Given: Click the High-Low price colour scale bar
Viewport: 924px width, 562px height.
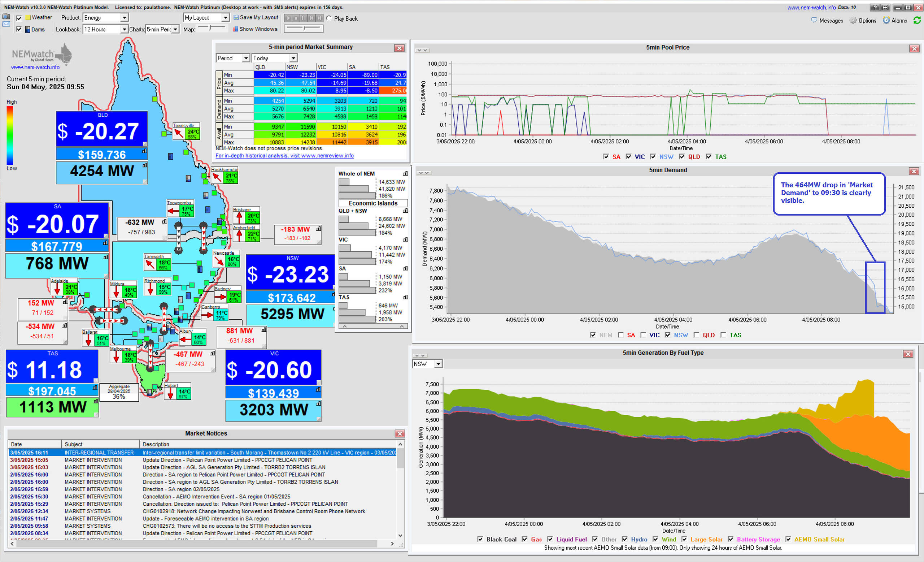Looking at the screenshot, I should pyautogui.click(x=10, y=135).
